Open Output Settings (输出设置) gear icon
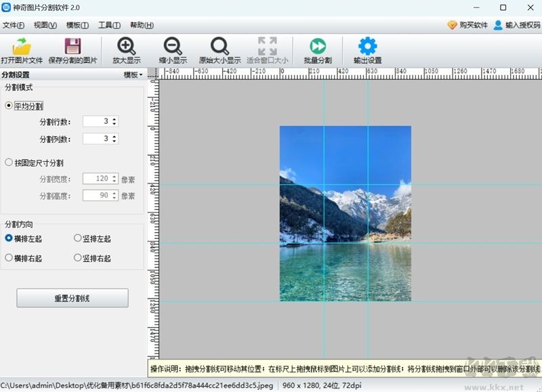The width and height of the screenshot is (542, 392). click(x=367, y=46)
